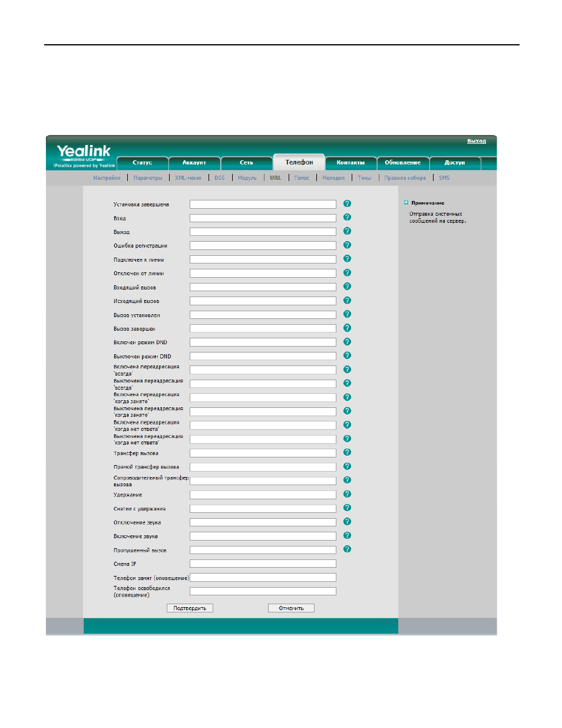Click help icon beside 'Удержание'
The image size is (562, 728).
347,494
